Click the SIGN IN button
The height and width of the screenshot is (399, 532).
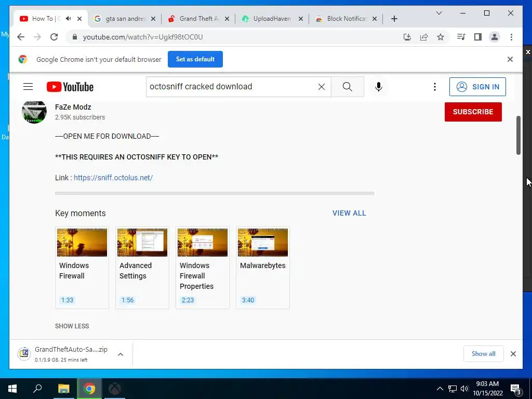point(477,87)
